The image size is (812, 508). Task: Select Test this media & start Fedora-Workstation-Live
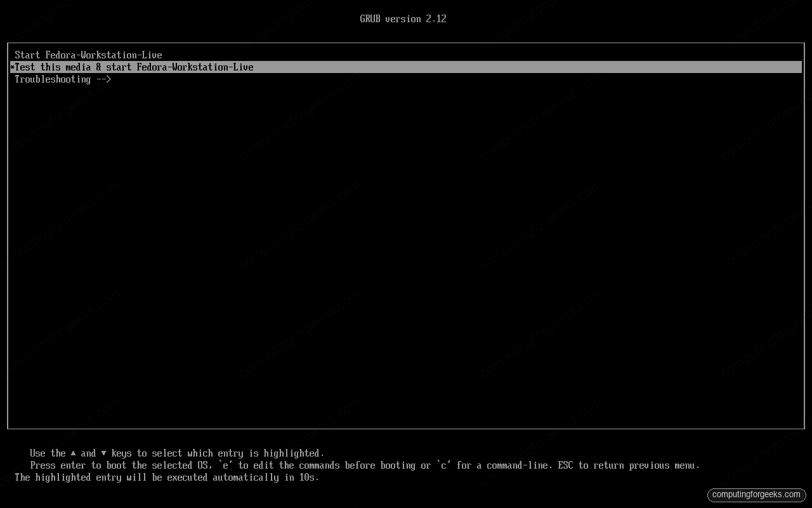click(x=406, y=67)
